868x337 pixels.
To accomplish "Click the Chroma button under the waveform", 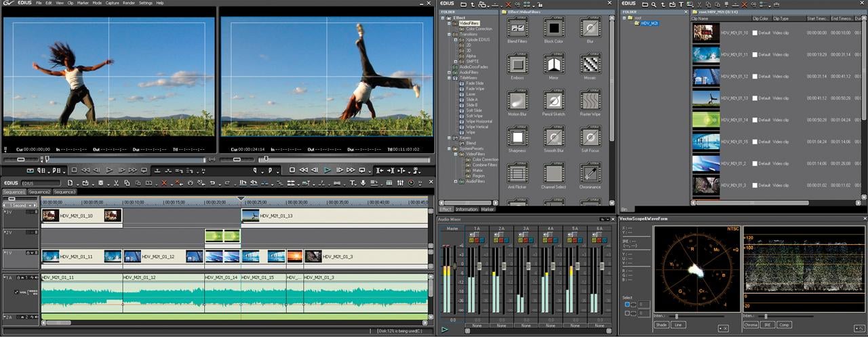I will tap(751, 325).
